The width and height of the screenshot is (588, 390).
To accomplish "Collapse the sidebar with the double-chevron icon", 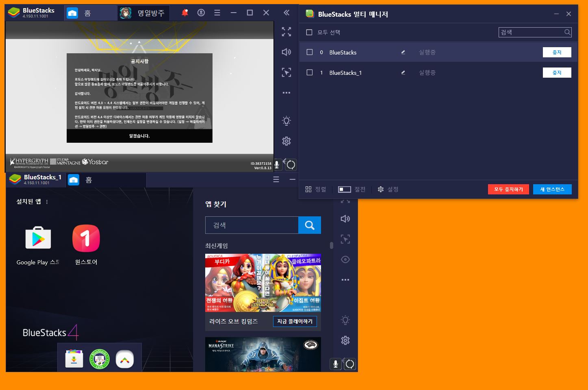I will pos(286,13).
